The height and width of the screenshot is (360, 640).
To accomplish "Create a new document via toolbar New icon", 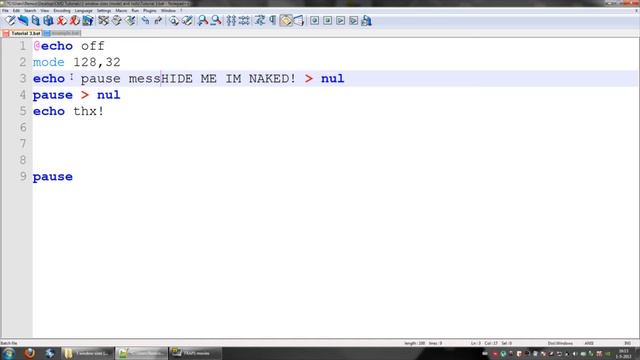I will [x=10, y=20].
